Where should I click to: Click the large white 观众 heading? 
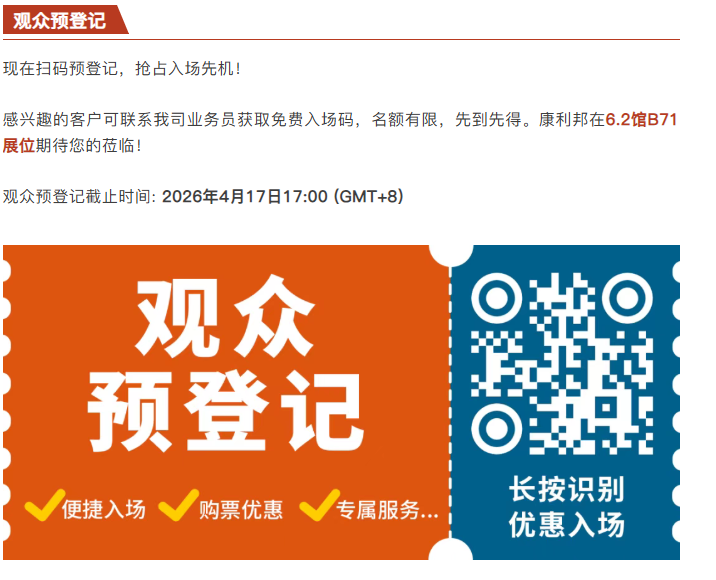tap(225, 317)
